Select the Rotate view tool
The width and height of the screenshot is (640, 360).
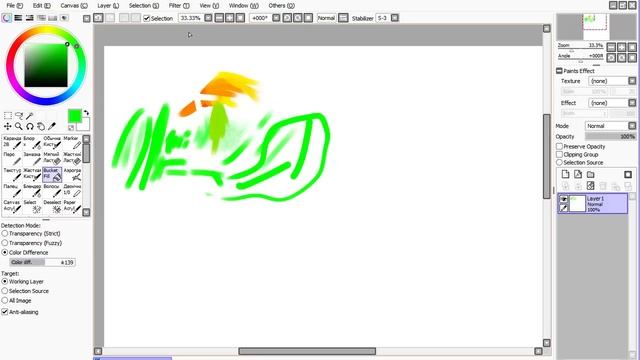coord(30,127)
